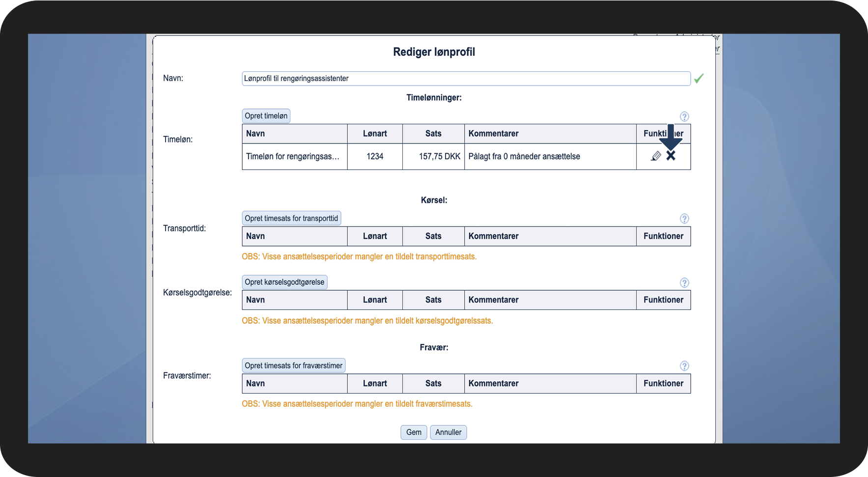Screen dimensions: 868x477
Task: Open help icon beside Transporttid table
Action: coord(684,219)
